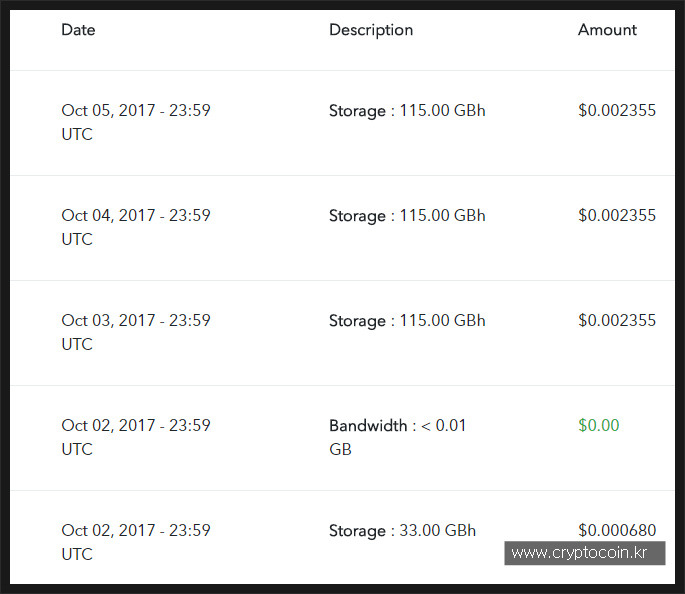This screenshot has height=594, width=685.
Task: Click the Oct 02 bandwidth row date
Action: pyautogui.click(x=136, y=437)
